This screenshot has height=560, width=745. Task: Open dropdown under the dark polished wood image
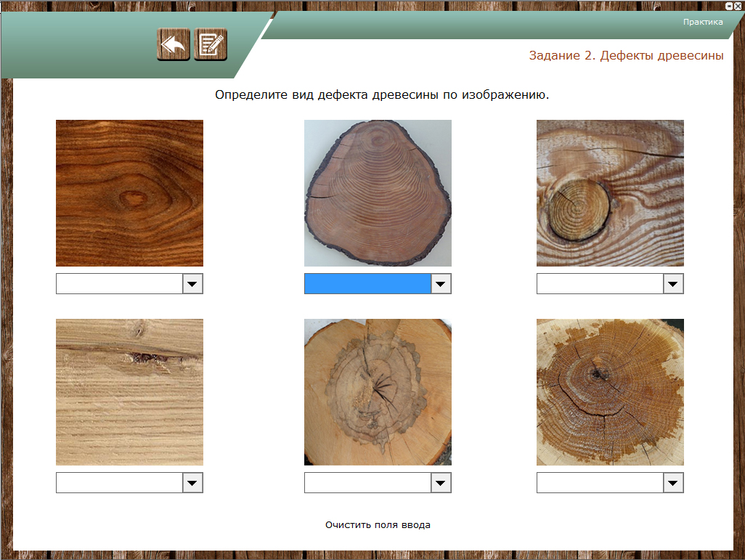[192, 284]
